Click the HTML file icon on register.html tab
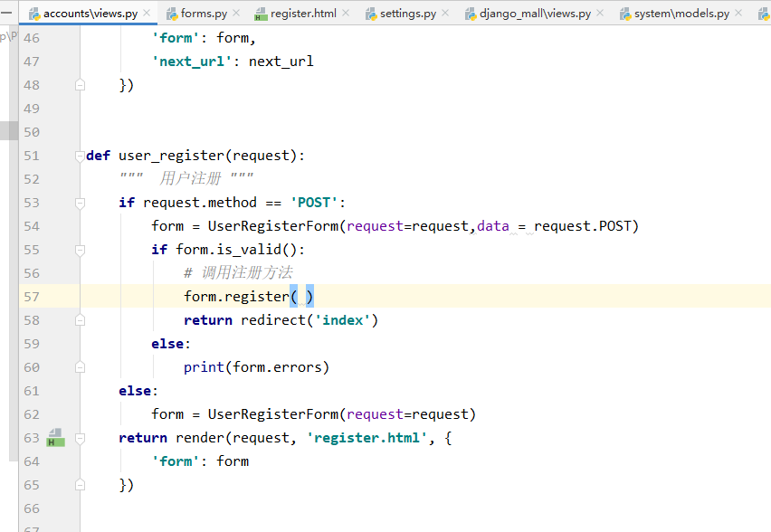The height and width of the screenshot is (532, 771). (261, 14)
